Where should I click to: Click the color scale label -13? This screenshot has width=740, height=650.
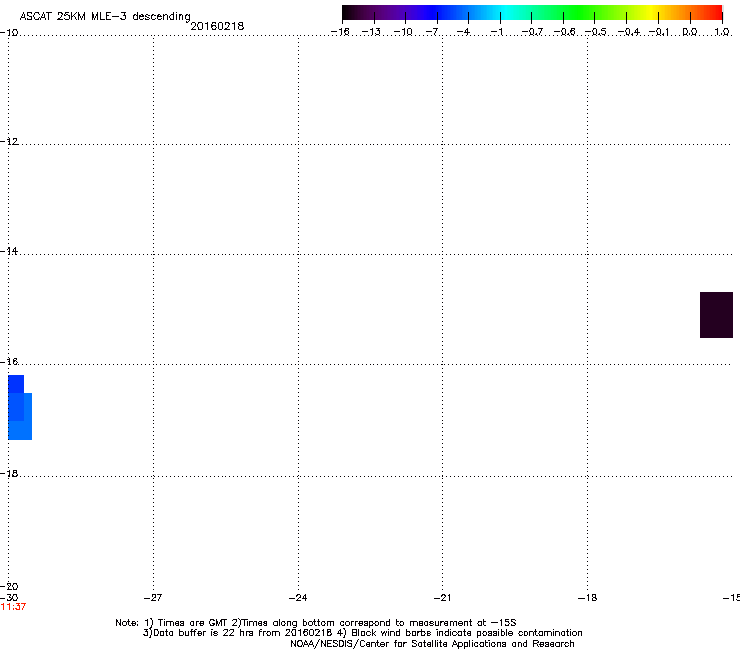click(371, 32)
